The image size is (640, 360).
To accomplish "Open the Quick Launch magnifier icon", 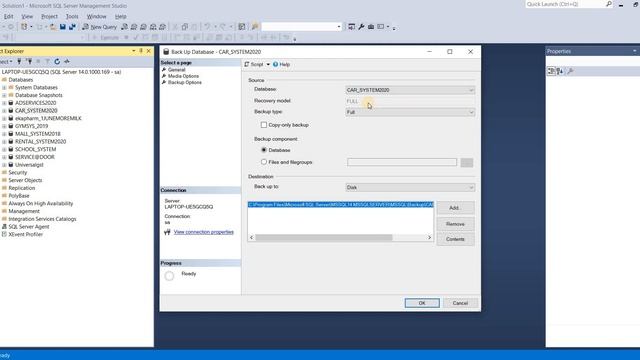I will [x=609, y=4].
